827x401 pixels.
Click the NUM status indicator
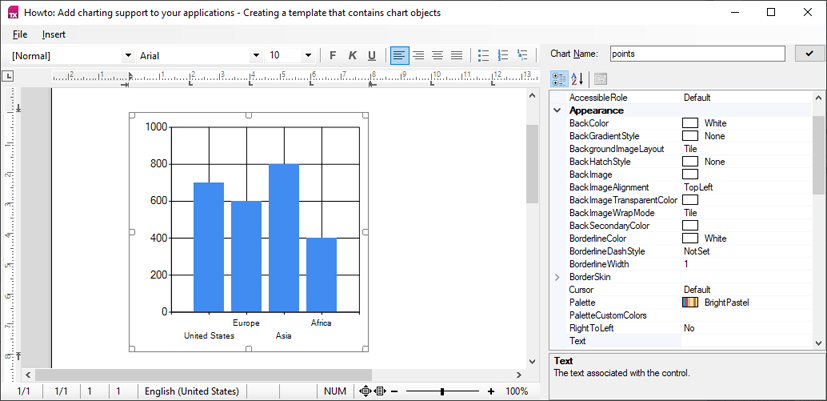(x=335, y=391)
